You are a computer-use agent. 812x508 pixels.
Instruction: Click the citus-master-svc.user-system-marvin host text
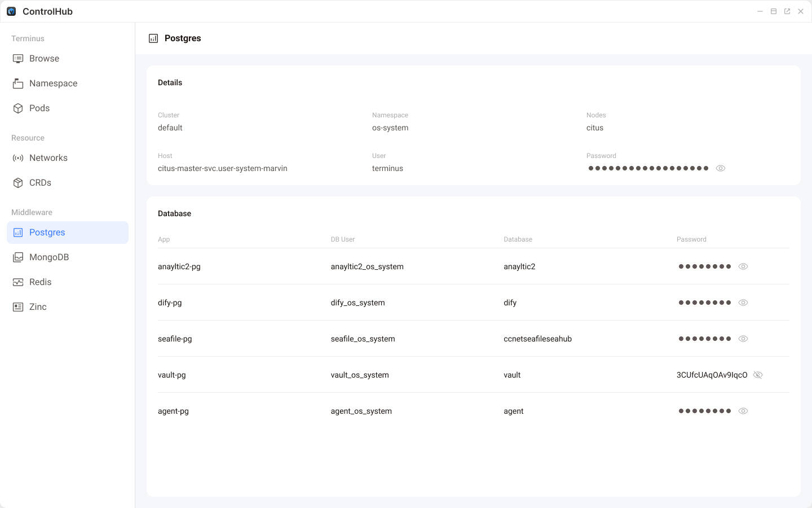tap(222, 168)
